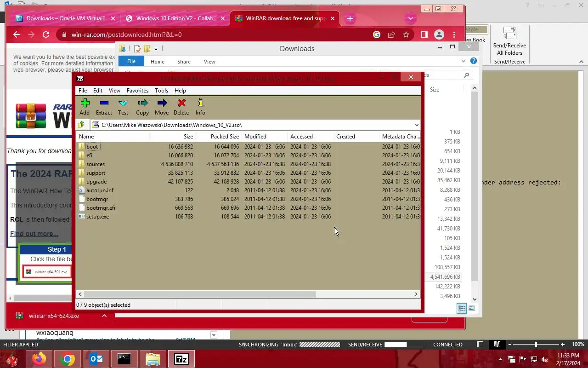Expand the Explorer ribbon chevron
The width and height of the screenshot is (588, 368).
pos(463,61)
